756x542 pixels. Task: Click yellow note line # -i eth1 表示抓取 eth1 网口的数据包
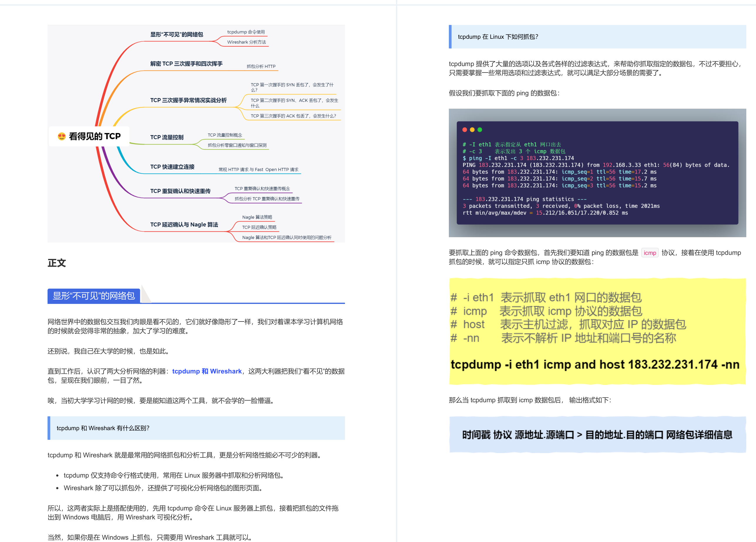546,297
